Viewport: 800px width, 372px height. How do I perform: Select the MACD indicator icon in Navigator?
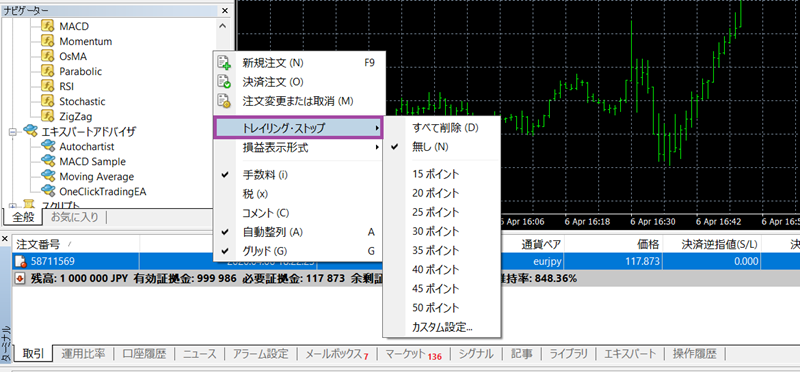click(47, 26)
